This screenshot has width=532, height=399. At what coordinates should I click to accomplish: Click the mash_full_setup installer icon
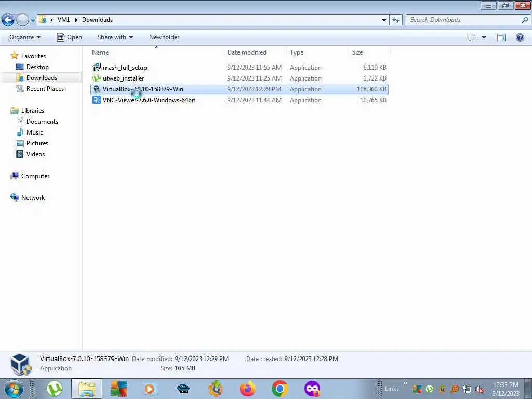[x=97, y=67]
